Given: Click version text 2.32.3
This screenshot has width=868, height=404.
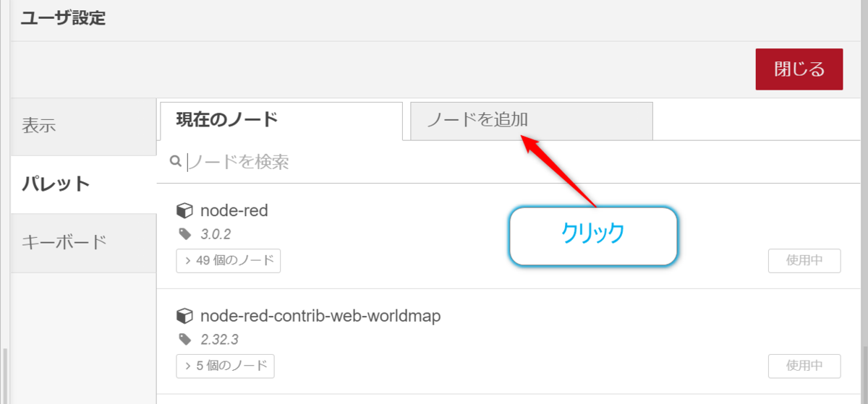Looking at the screenshot, I should (219, 340).
